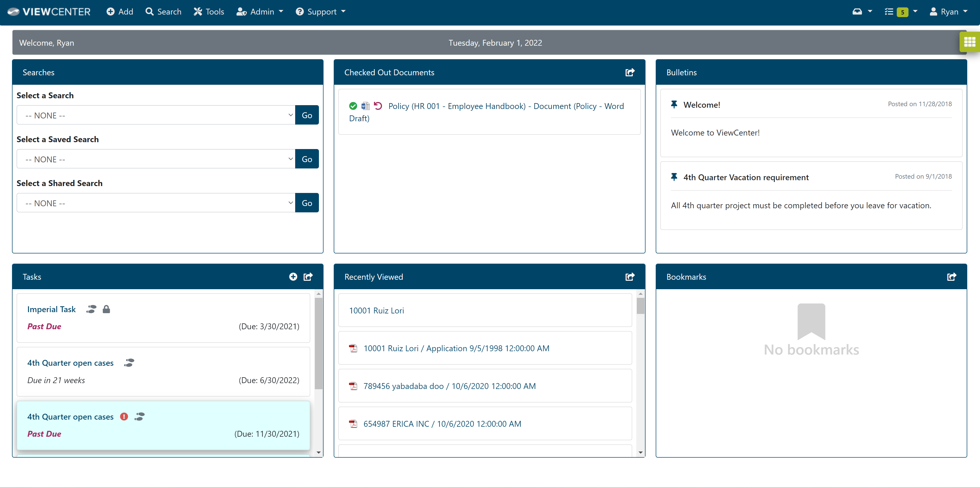Click Go for Saved Search
The width and height of the screenshot is (980, 488).
click(307, 159)
